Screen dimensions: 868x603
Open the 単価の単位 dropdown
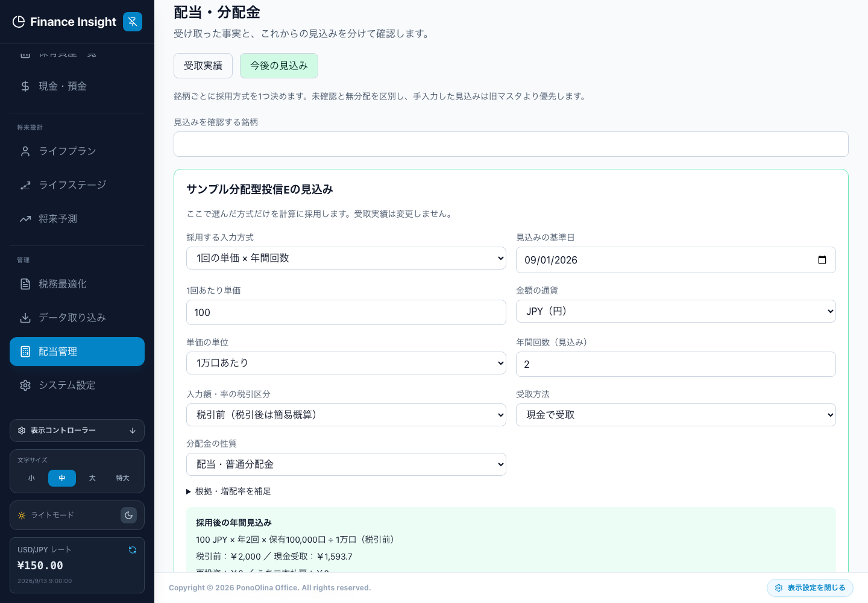tap(346, 363)
